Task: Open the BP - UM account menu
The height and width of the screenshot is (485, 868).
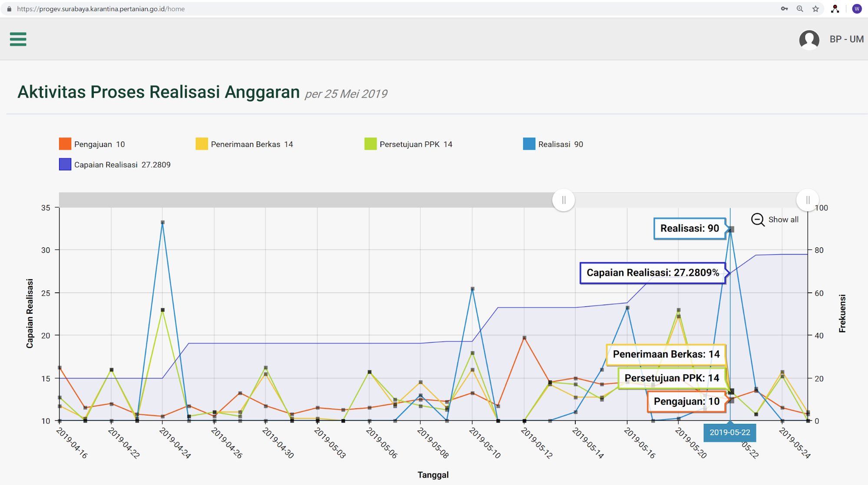Action: pos(846,39)
